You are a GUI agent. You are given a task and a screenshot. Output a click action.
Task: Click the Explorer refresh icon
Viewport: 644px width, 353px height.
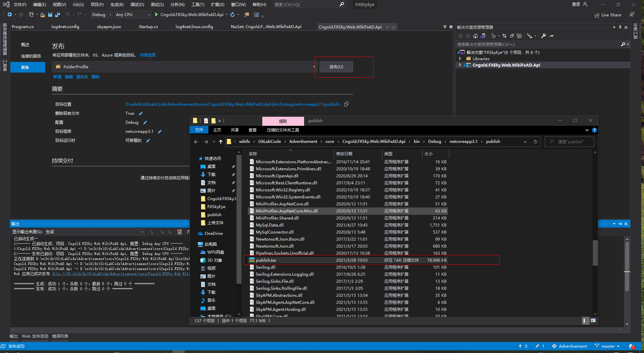[536, 142]
